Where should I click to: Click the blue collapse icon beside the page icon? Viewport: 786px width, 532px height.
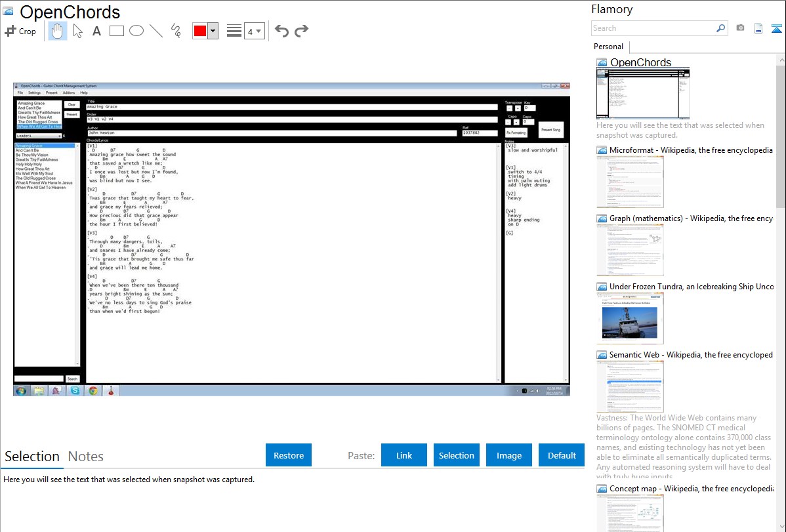pyautogui.click(x=776, y=28)
